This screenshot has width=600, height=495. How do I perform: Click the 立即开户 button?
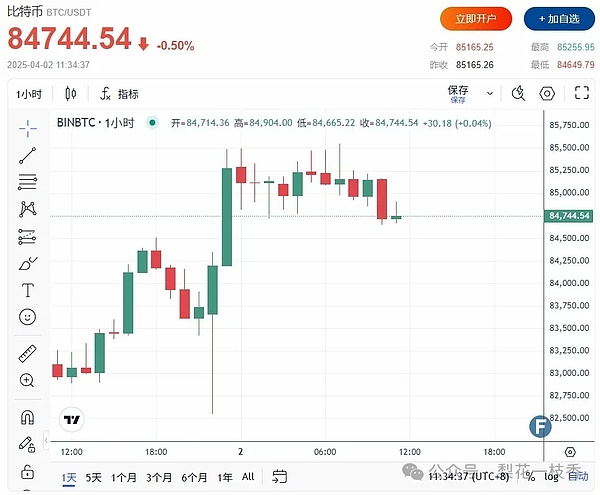tap(476, 19)
